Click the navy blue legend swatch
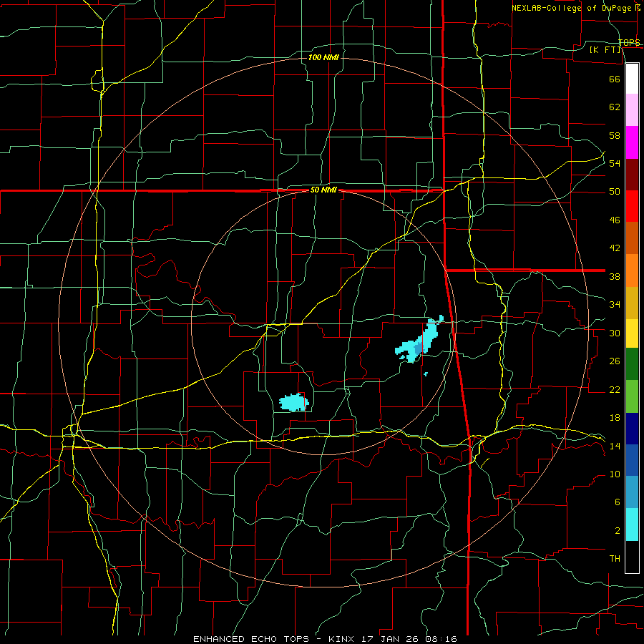The height and width of the screenshot is (644, 644). (x=632, y=429)
